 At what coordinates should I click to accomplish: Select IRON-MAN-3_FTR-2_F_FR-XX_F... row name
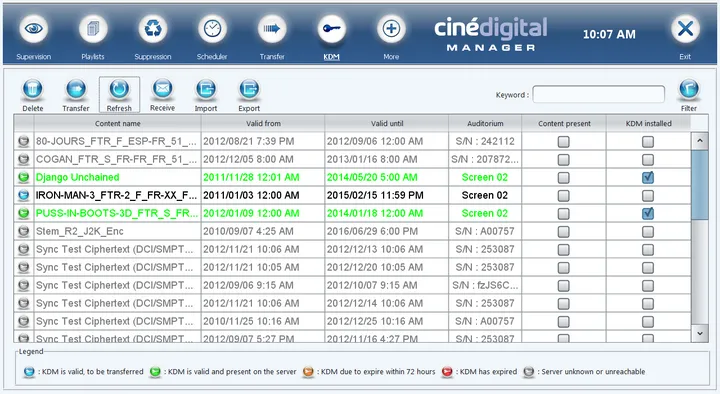[x=116, y=195]
